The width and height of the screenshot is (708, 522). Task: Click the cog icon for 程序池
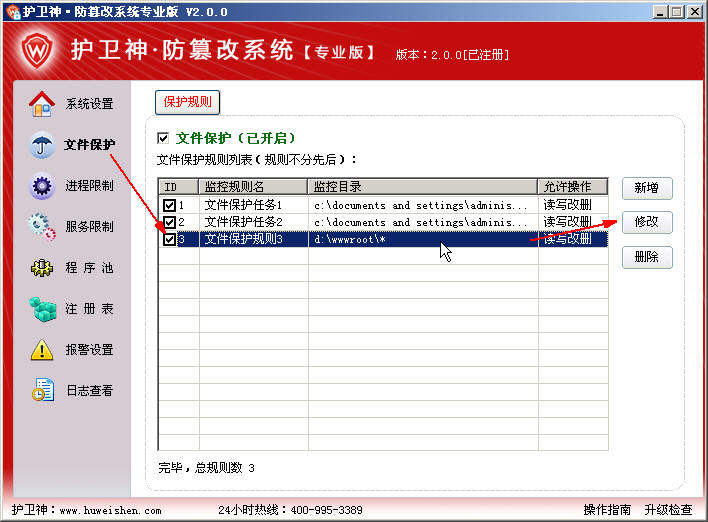pyautogui.click(x=42, y=268)
